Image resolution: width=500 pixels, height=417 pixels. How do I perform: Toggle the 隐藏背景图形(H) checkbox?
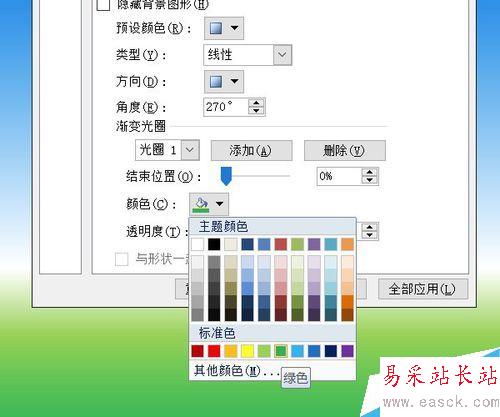[103, 5]
